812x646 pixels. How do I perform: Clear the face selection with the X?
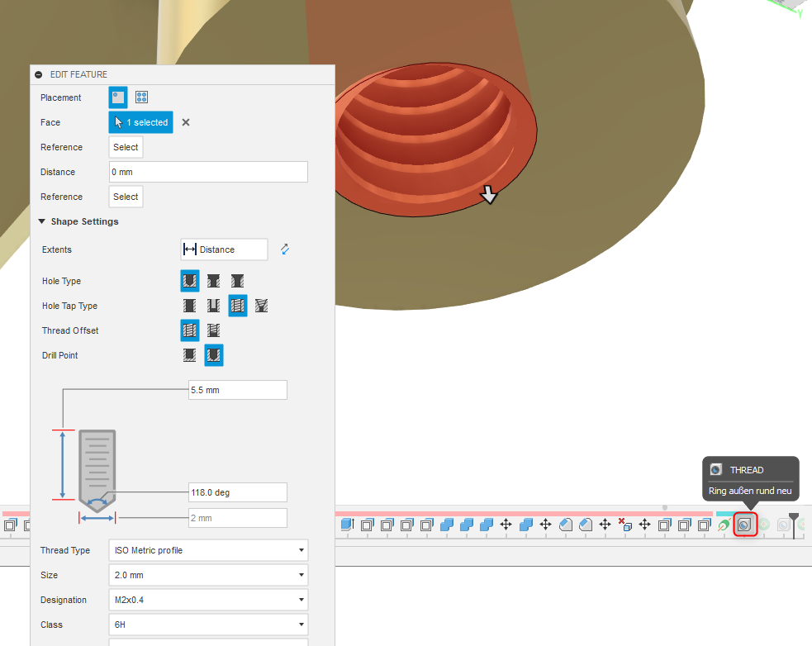[x=186, y=122]
